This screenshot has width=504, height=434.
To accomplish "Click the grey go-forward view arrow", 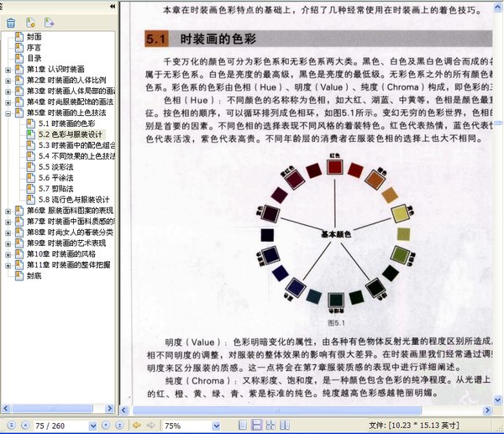I will click(150, 426).
